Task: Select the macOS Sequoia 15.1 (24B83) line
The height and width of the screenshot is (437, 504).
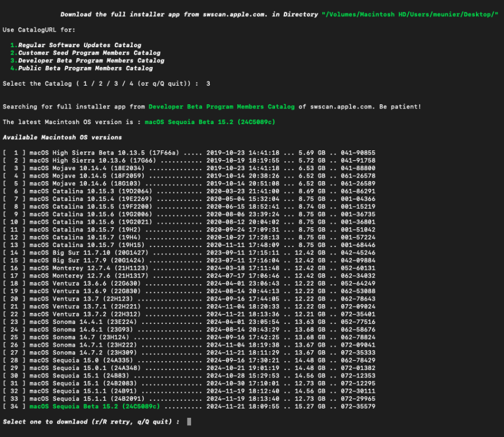Action: [x=189, y=376]
